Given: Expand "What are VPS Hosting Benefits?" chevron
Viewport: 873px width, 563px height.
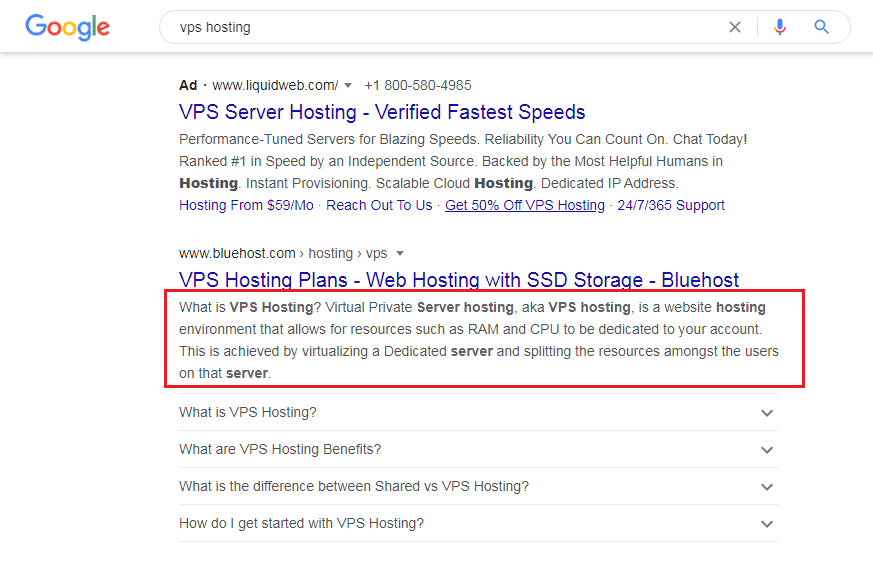Looking at the screenshot, I should point(767,449).
